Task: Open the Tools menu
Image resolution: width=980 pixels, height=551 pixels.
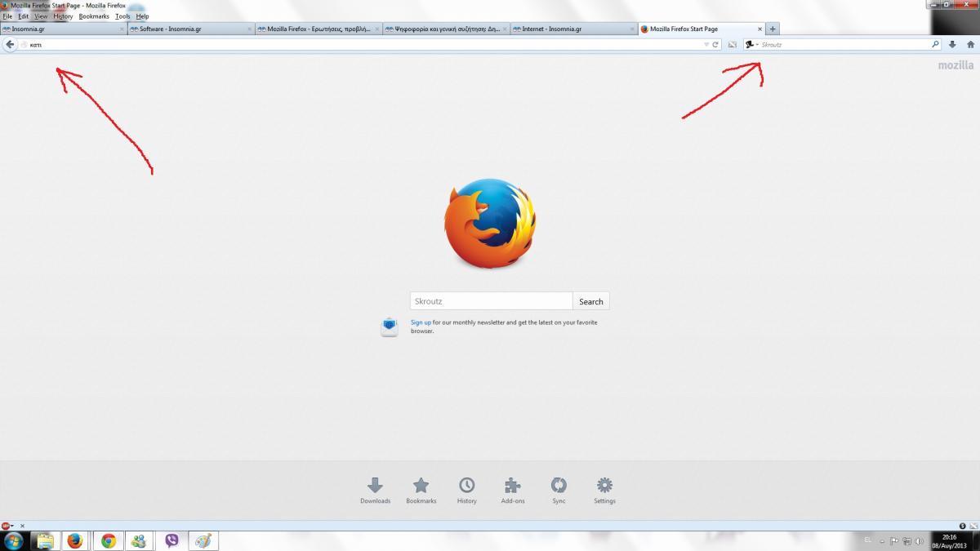Action: (122, 16)
